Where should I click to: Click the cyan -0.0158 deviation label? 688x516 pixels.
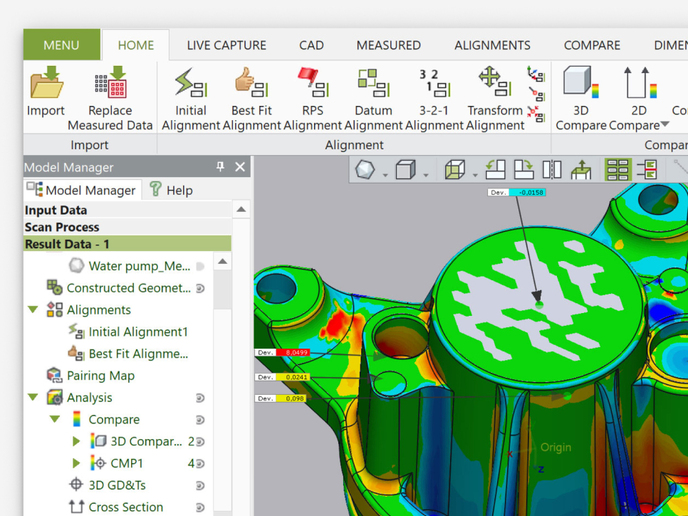[529, 192]
